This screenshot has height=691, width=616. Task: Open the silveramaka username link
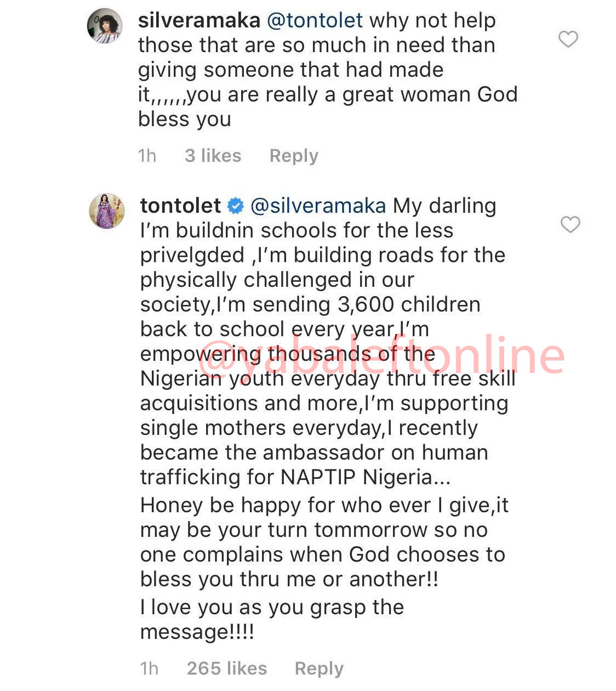point(199,21)
